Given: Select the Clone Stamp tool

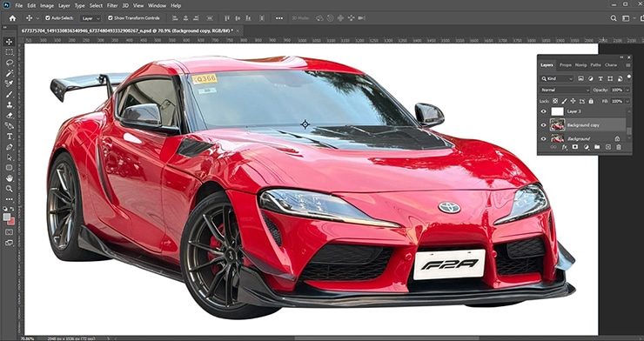Looking at the screenshot, I should 9,105.
